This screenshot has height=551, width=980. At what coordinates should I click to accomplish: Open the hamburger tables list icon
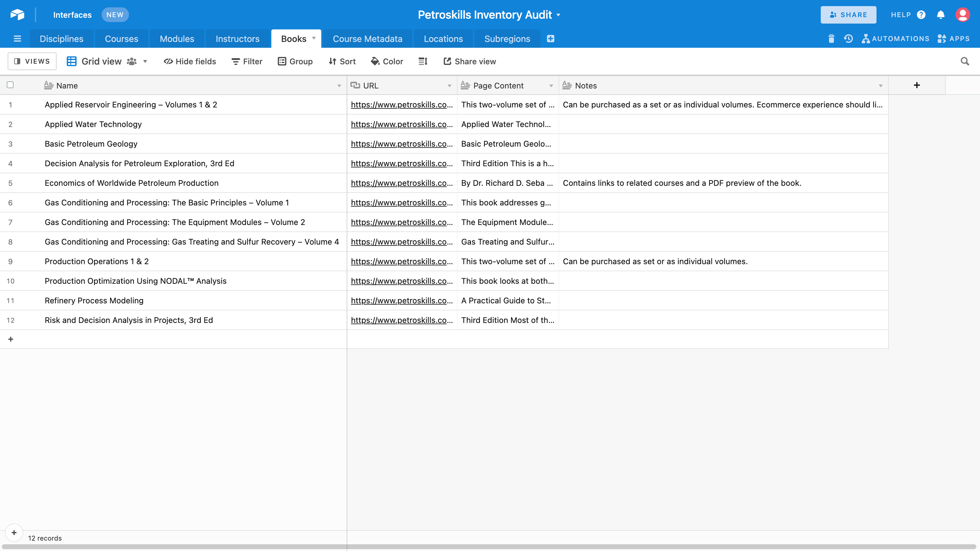tap(17, 39)
